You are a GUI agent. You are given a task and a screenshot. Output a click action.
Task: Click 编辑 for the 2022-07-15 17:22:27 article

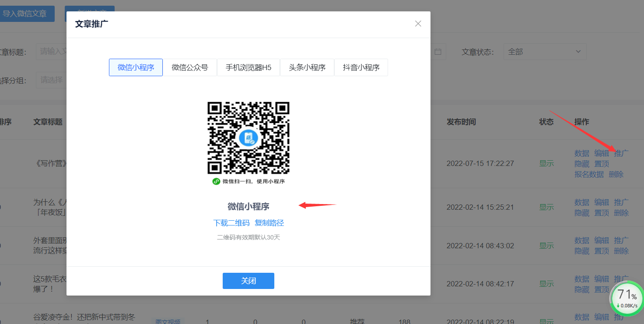(x=602, y=153)
